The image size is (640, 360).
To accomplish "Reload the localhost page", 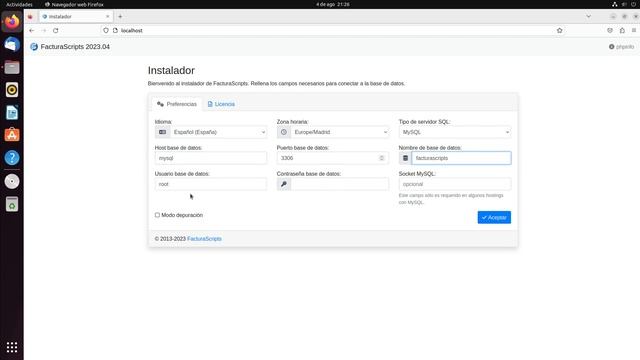I will pyautogui.click(x=56, y=31).
